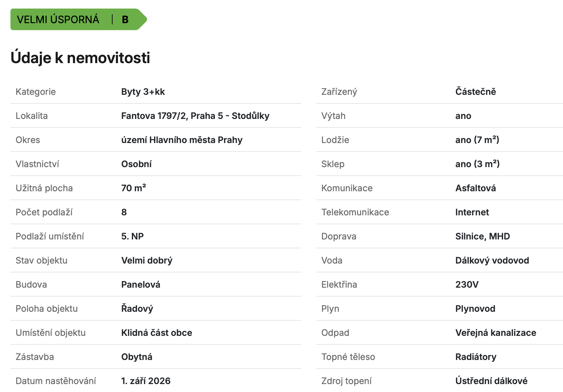Select the Silnice, MHD transport value

(482, 236)
